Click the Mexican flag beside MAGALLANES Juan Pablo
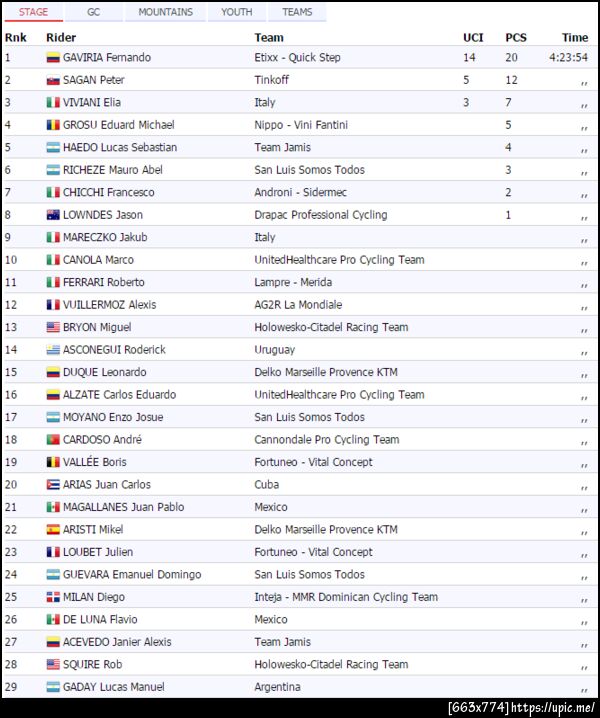The width and height of the screenshot is (600, 718). 53,507
